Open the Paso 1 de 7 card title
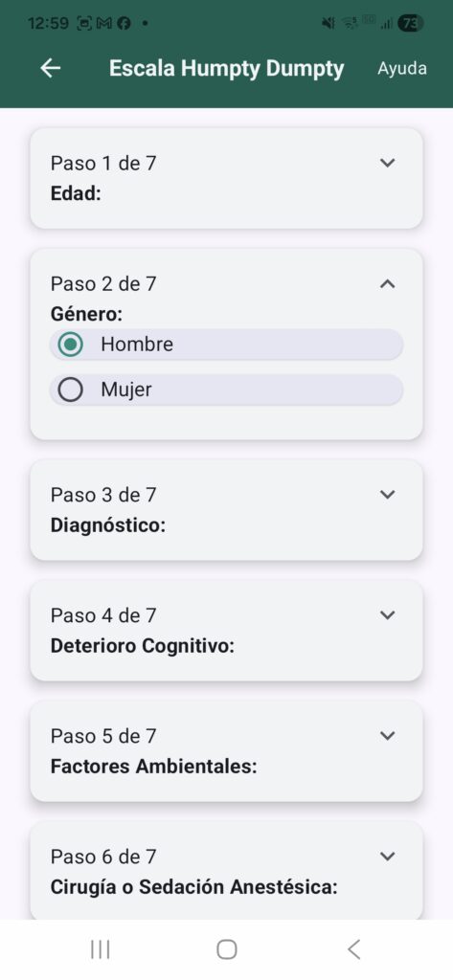The width and height of the screenshot is (453, 980). click(103, 163)
